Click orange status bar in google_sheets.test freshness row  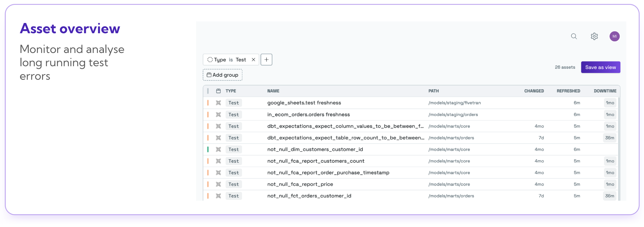point(208,103)
